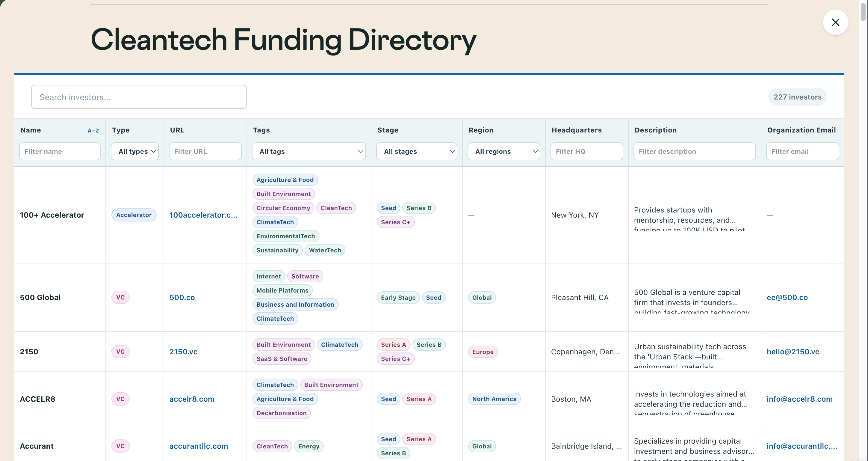The image size is (868, 461).
Task: Click the Early Stage tag
Action: 398,297
